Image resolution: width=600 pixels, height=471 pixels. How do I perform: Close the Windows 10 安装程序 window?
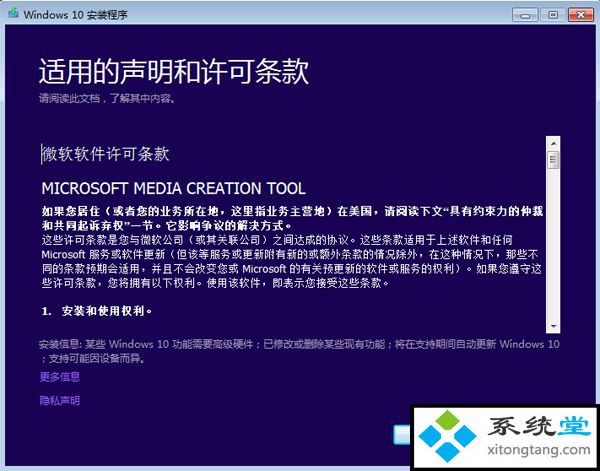[581, 15]
